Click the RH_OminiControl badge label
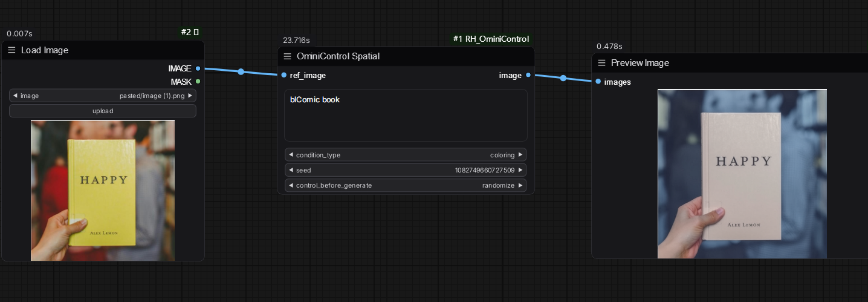The height and width of the screenshot is (302, 868). click(491, 39)
